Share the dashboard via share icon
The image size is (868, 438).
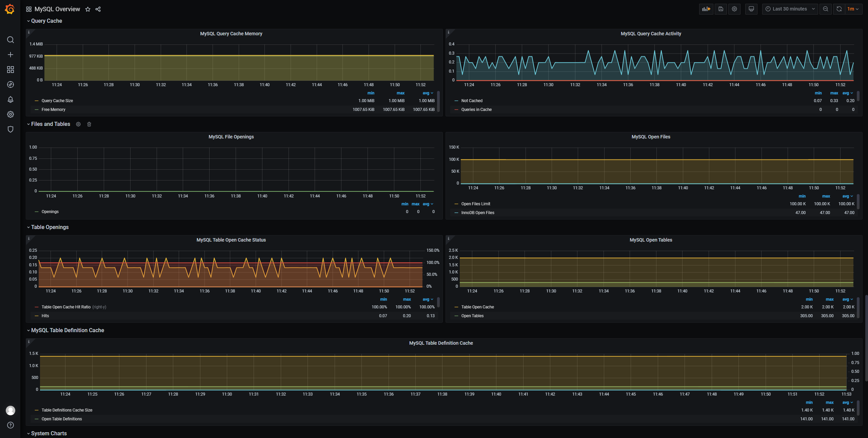[x=98, y=9]
